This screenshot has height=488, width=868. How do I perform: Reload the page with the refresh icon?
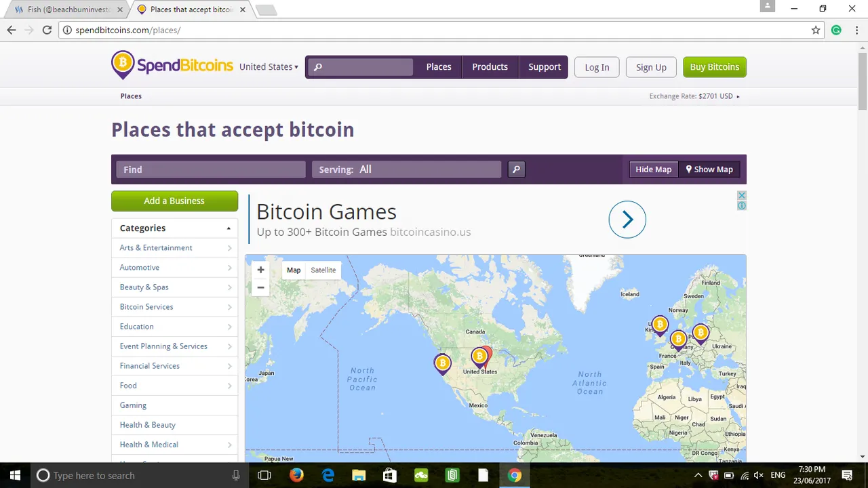pos(47,30)
